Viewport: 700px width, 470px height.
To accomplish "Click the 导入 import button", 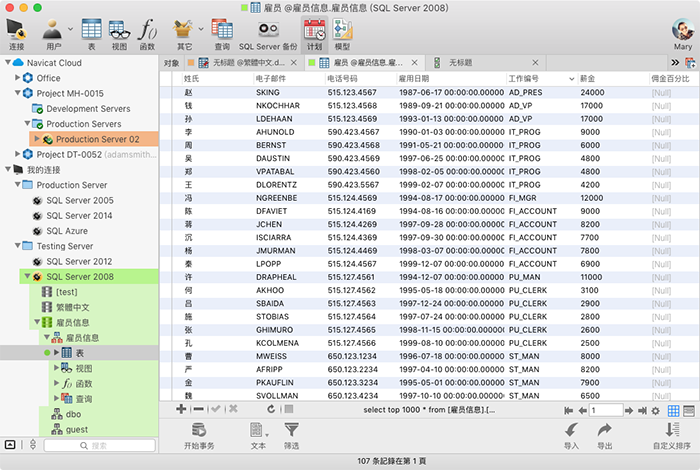I will tap(571, 436).
